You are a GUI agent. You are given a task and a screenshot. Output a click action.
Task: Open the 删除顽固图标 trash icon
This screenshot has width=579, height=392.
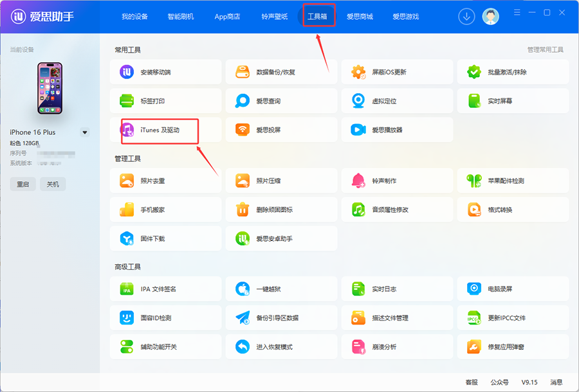pos(243,209)
